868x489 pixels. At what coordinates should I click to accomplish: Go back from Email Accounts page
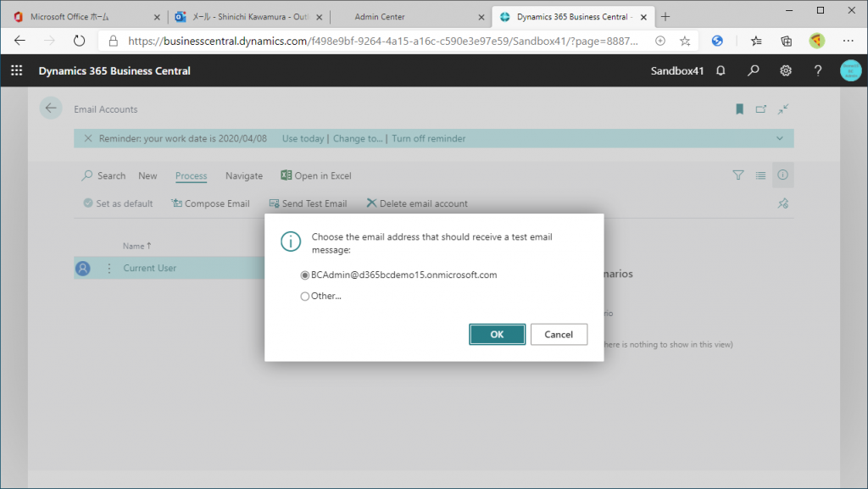50,108
